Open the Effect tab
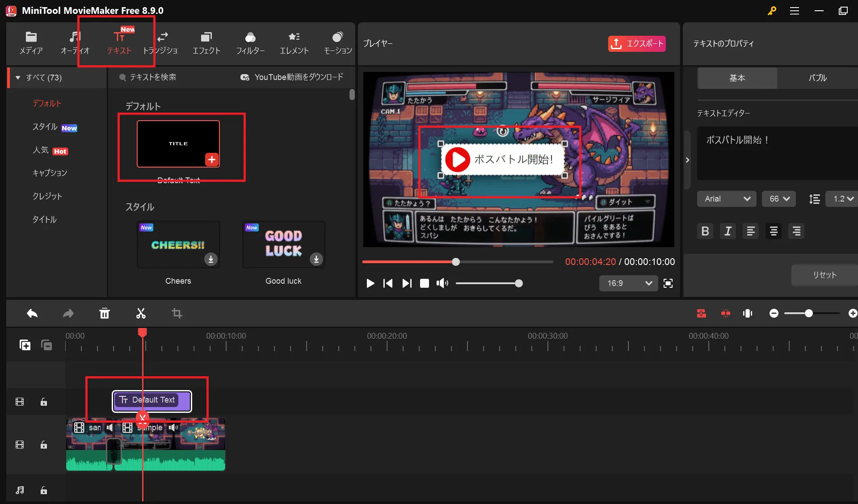The image size is (858, 504). coord(206,43)
